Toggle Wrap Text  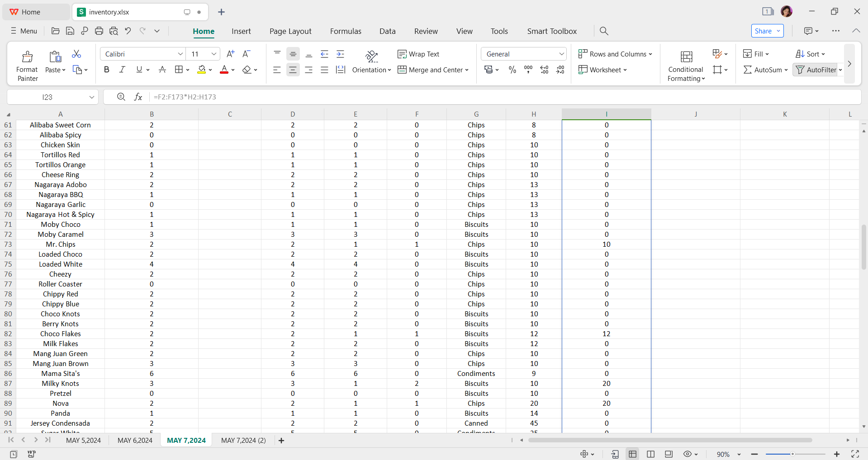(x=418, y=54)
